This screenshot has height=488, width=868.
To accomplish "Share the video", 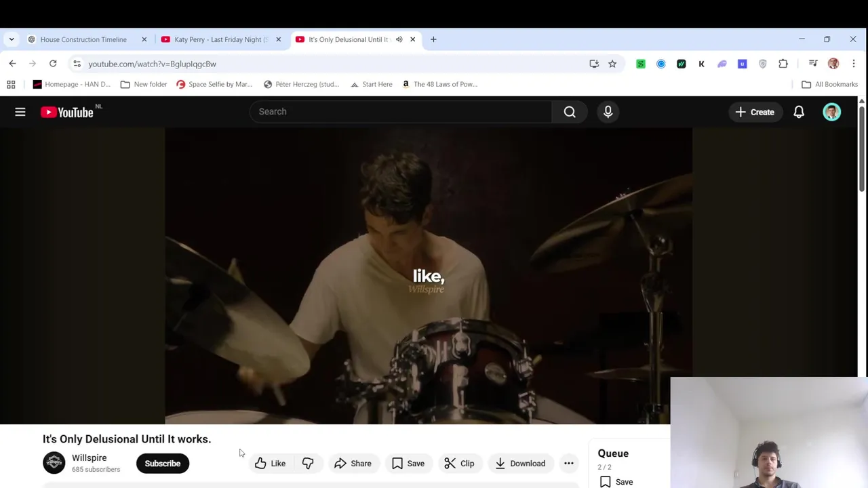I will (x=353, y=464).
